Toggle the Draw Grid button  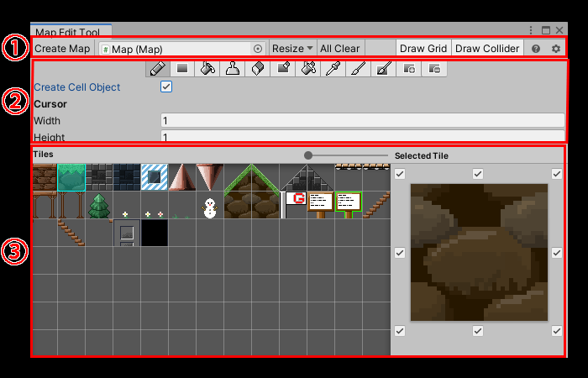(x=423, y=49)
